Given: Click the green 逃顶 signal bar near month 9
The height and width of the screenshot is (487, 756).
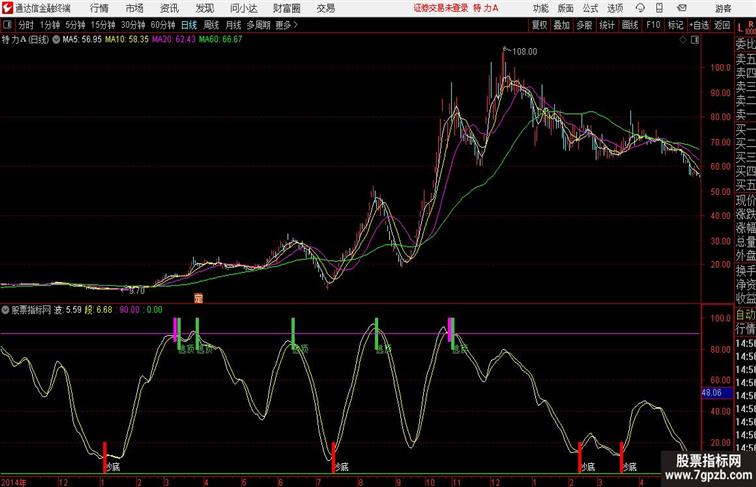Looking at the screenshot, I should [x=377, y=333].
